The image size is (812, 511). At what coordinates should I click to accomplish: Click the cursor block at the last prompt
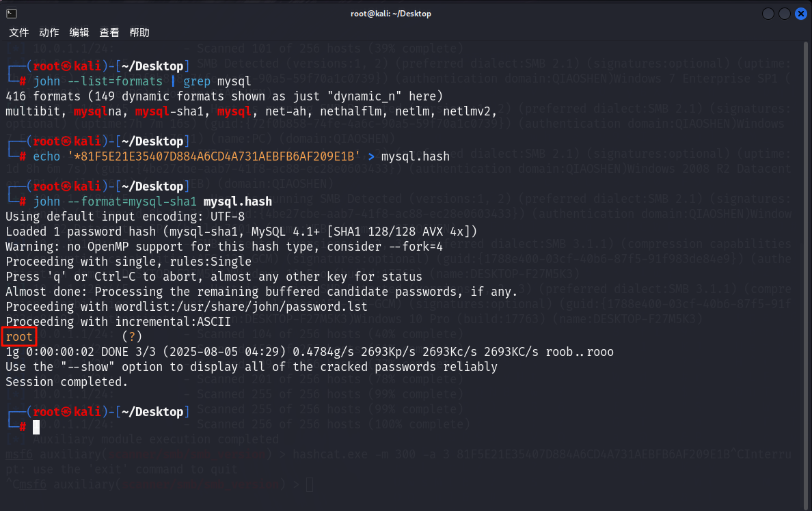coord(37,427)
